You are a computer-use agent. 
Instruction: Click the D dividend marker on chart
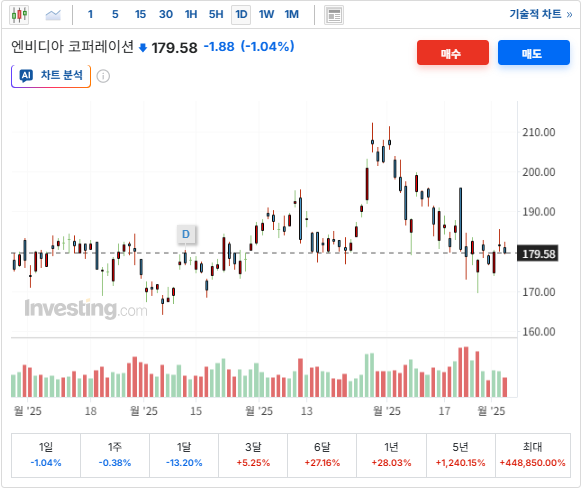pos(186,234)
